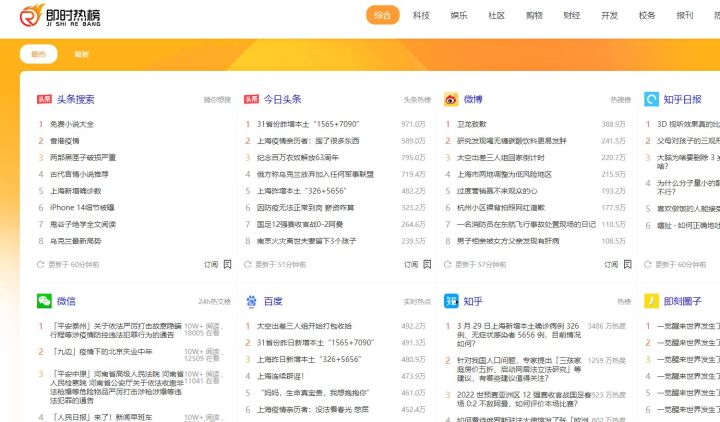Switch to the 财经 category tab
720x422 pixels.
[x=572, y=15]
